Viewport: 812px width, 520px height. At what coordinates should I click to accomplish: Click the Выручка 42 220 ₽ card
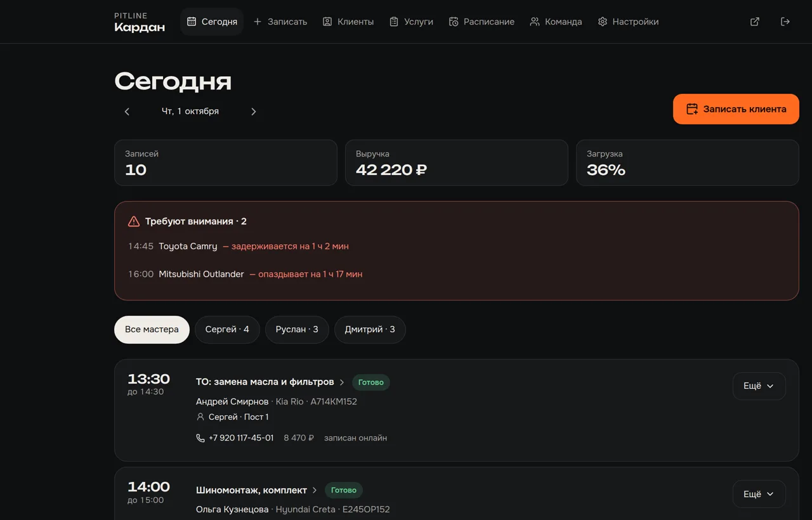click(x=457, y=163)
